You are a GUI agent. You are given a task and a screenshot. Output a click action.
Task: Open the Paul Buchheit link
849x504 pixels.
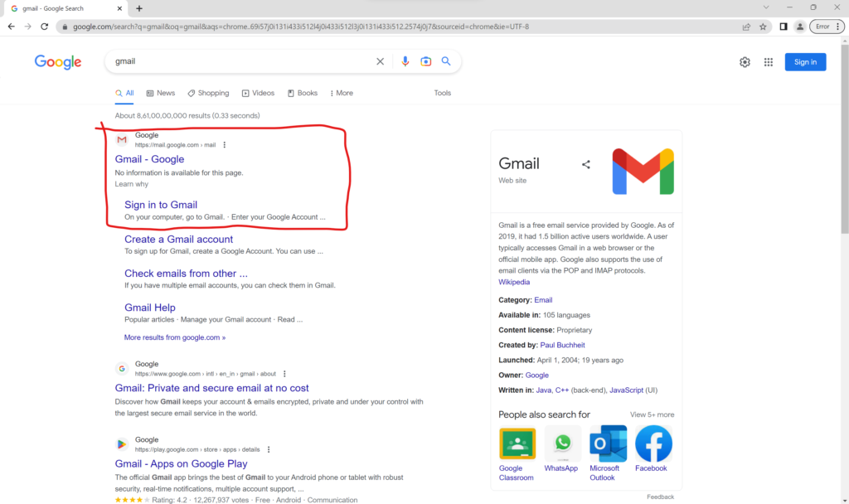click(562, 345)
